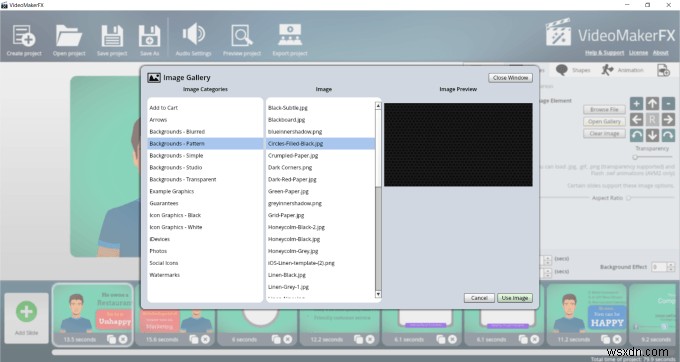Viewport: 680px width, 362px height.
Task: Click the Use Image button
Action: click(x=515, y=298)
